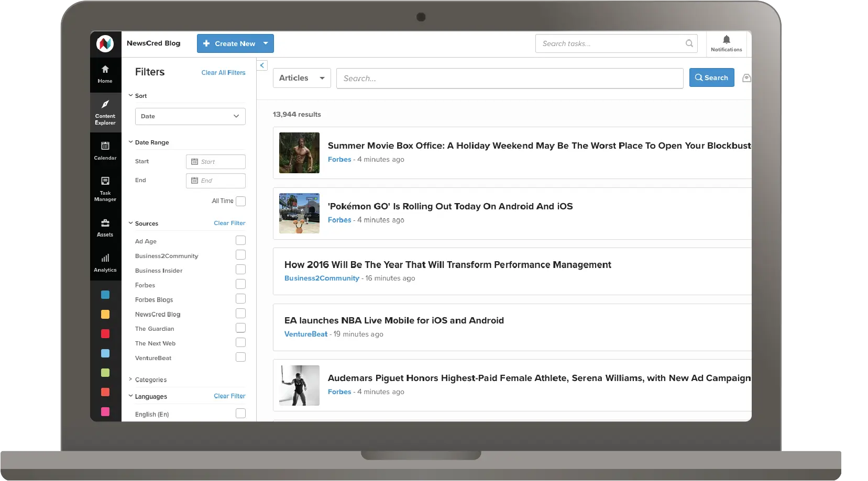Open the Articles type dropdown
The height and width of the screenshot is (481, 868).
302,78
